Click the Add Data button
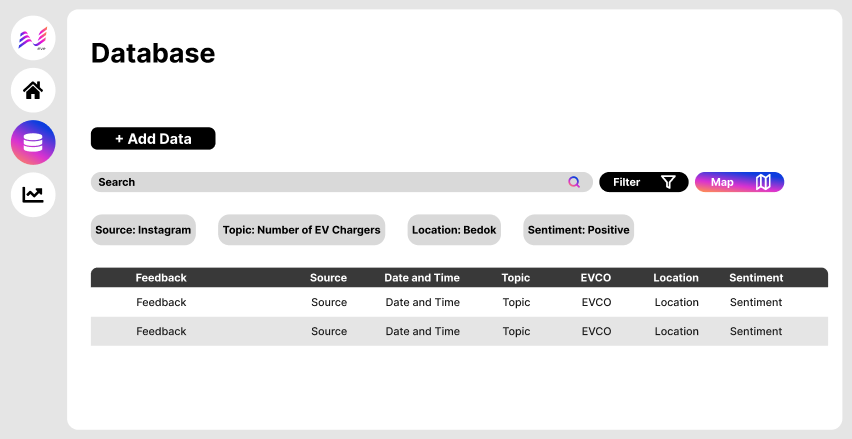The height and width of the screenshot is (439, 852). (x=153, y=139)
